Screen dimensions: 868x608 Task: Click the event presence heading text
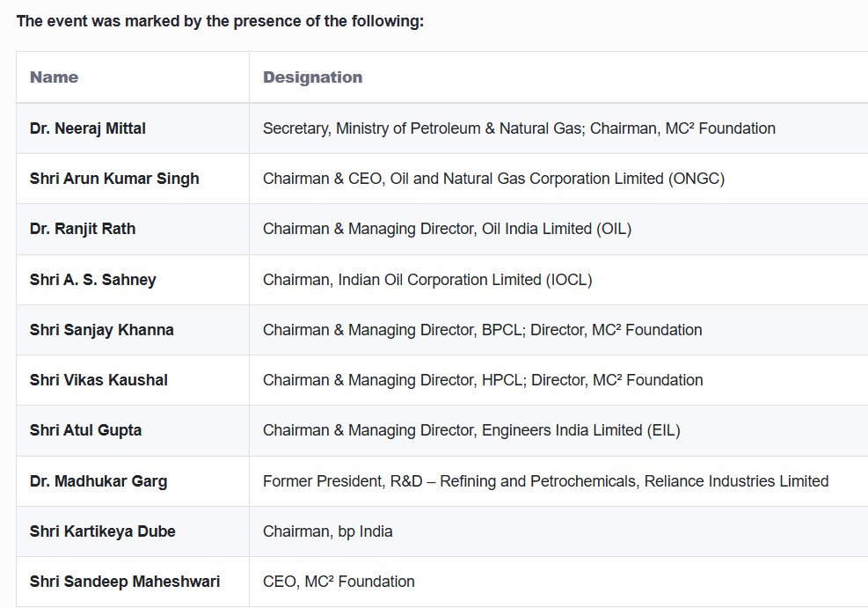click(x=221, y=21)
